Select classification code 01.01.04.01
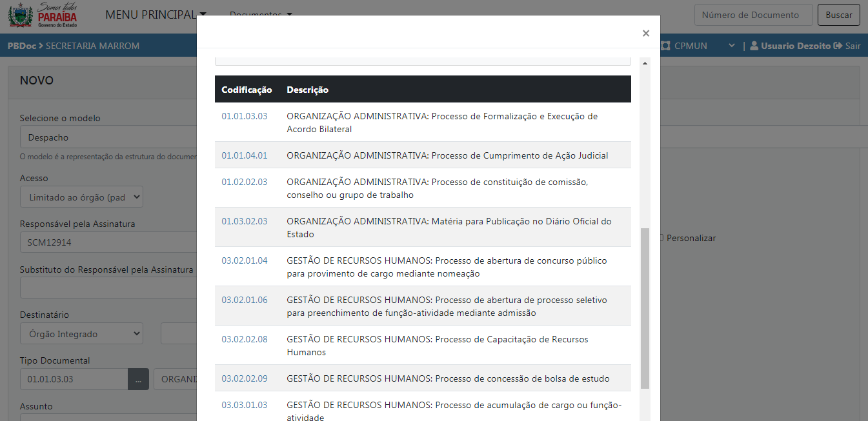868x421 pixels. (244, 155)
